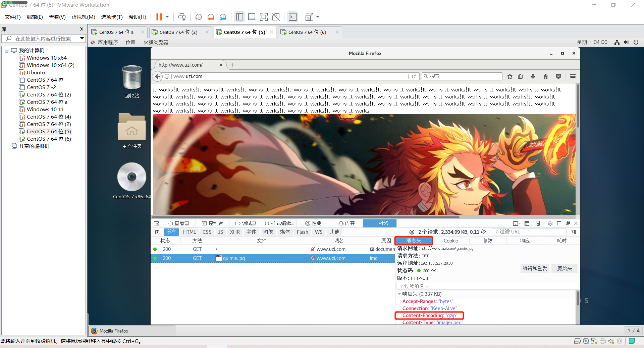Select the 回收站 trash desktop icon
Screen dimensions: 644x348
(132, 82)
